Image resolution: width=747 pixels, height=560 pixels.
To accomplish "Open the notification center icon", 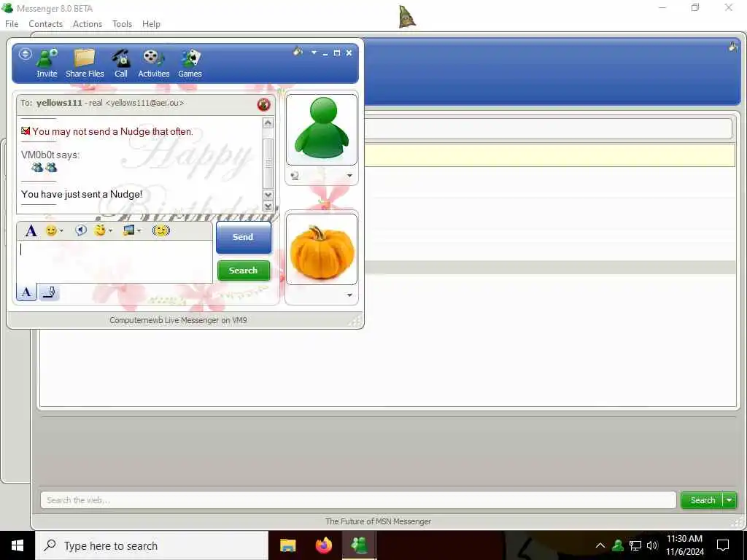I will [x=723, y=545].
